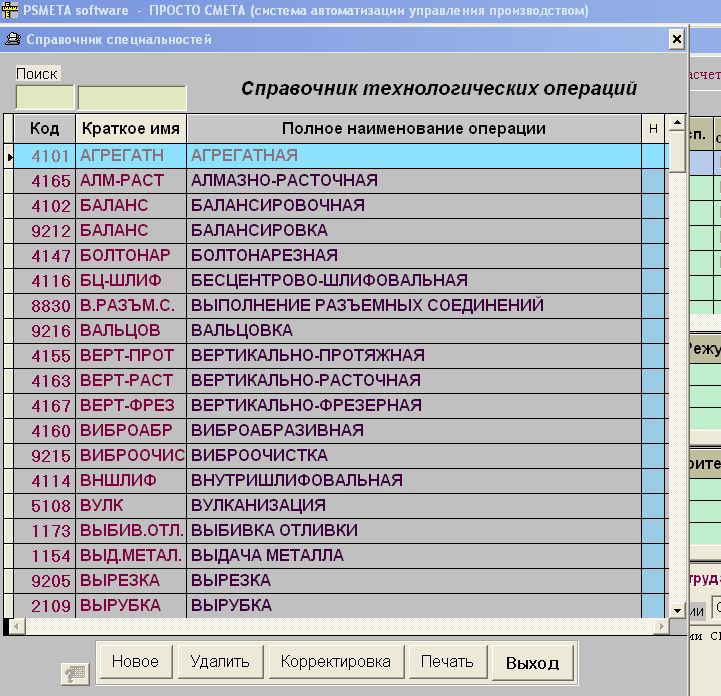Click the Справочник специальностей window icon
The width and height of the screenshot is (721, 696).
pos(12,40)
